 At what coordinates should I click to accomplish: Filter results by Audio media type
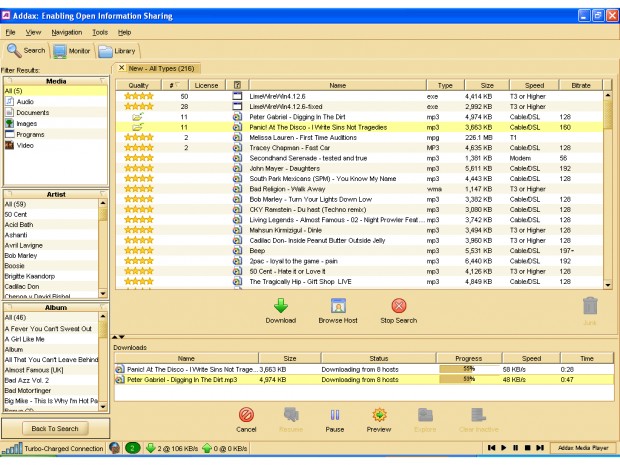click(25, 102)
